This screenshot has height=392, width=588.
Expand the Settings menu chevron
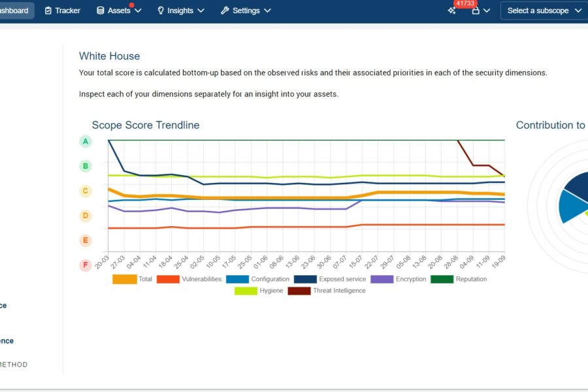point(267,10)
